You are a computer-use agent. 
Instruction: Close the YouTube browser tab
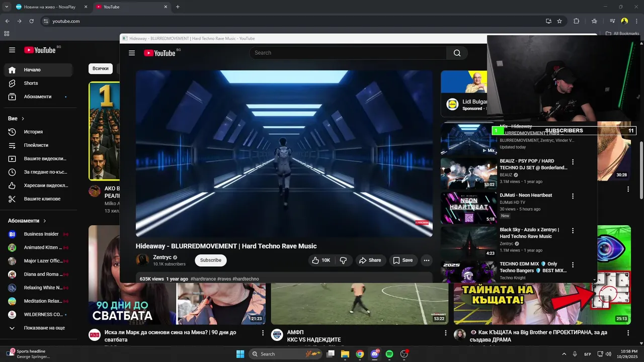tap(166, 7)
